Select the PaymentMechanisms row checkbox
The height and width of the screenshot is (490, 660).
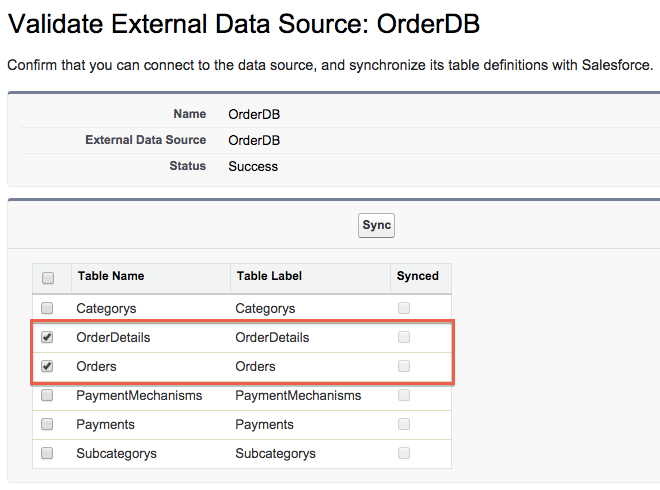click(x=47, y=396)
